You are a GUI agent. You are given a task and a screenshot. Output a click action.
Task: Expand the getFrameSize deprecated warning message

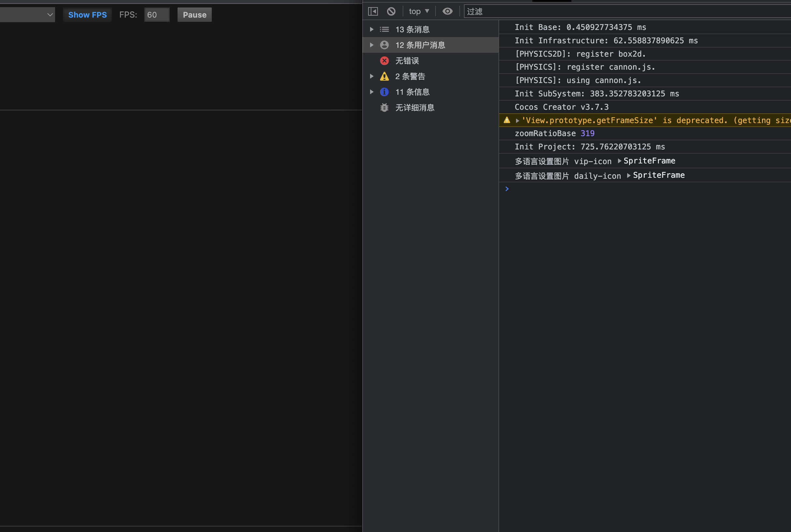517,121
